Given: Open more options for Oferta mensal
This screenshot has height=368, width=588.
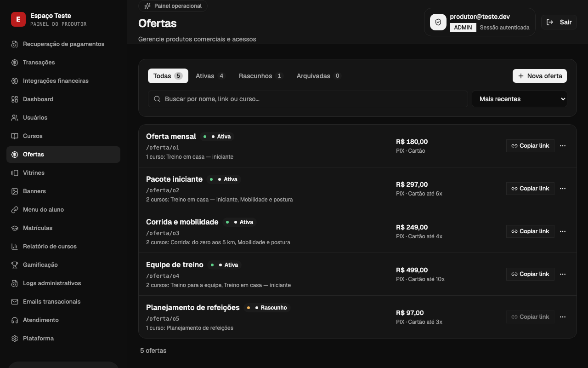Looking at the screenshot, I should 563,146.
